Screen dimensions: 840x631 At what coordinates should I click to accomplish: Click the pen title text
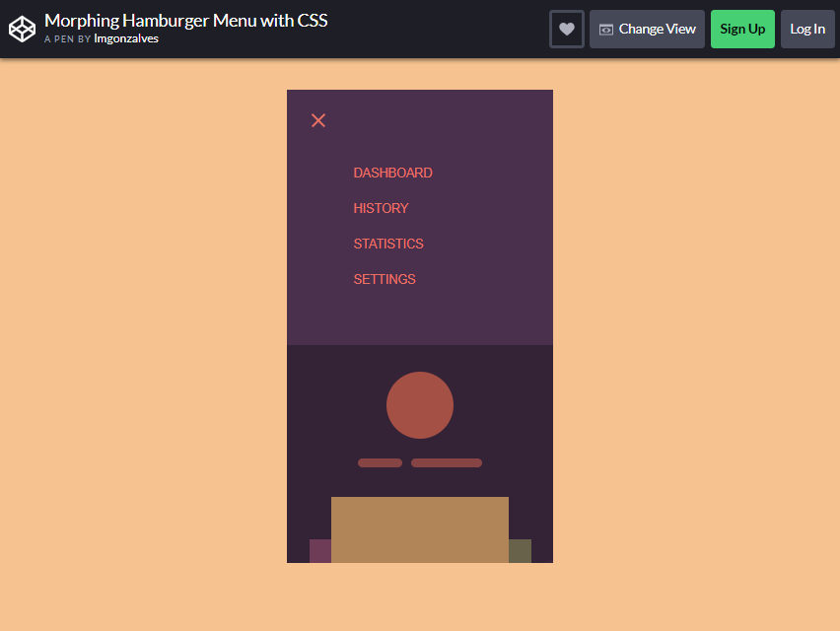(x=186, y=21)
